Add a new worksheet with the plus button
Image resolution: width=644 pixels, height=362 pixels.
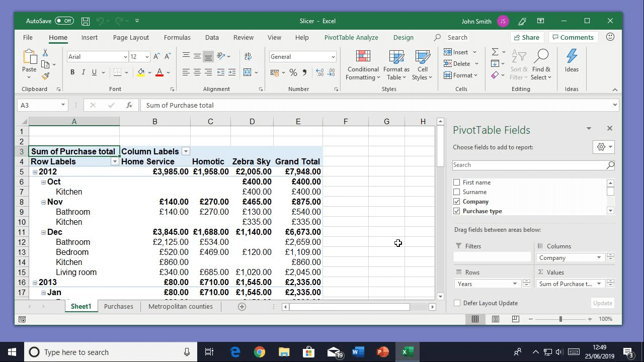coord(242,306)
